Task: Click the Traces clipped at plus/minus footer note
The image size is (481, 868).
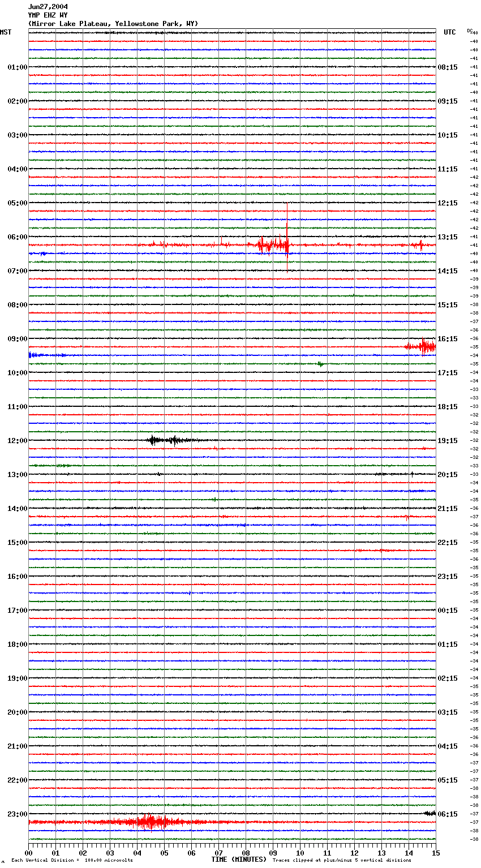Action: coord(342,861)
